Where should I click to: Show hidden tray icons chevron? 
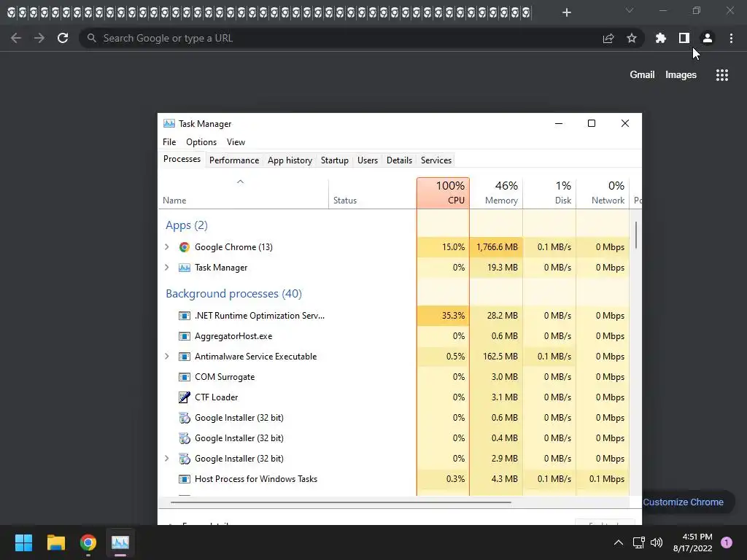pyautogui.click(x=619, y=542)
